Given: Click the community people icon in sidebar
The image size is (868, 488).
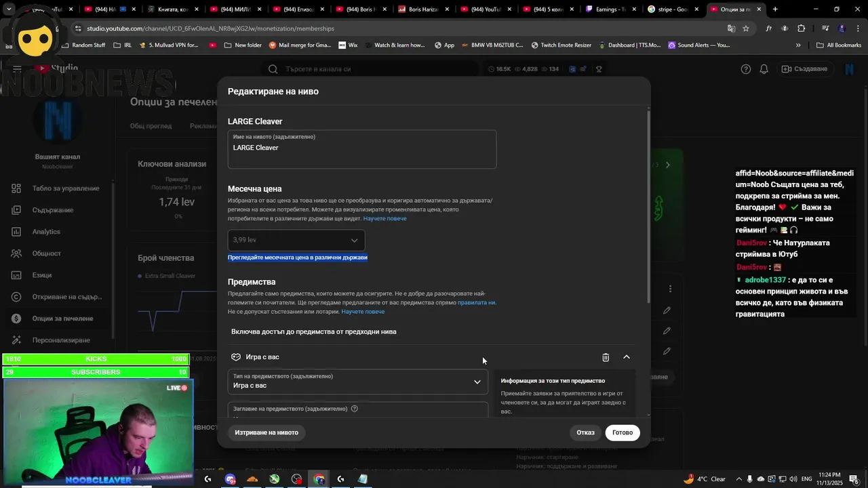Looking at the screenshot, I should tap(16, 253).
